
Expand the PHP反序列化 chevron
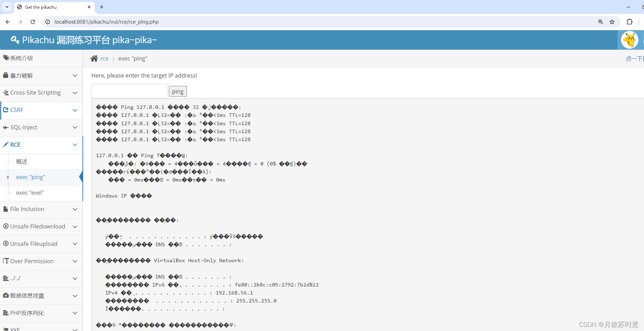point(75,313)
